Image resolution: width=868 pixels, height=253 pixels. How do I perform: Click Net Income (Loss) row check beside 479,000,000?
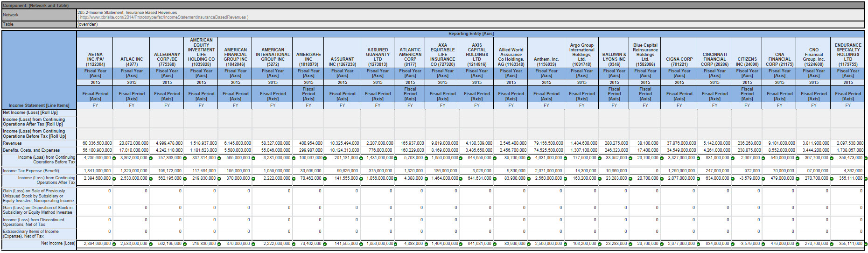point(798,244)
